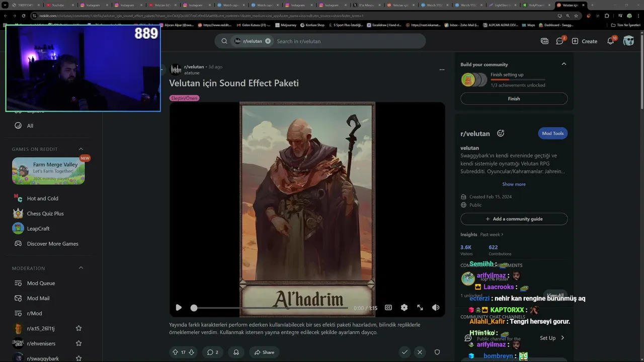Open Mod Tools
This screenshot has width=644, height=362.
click(x=552, y=133)
